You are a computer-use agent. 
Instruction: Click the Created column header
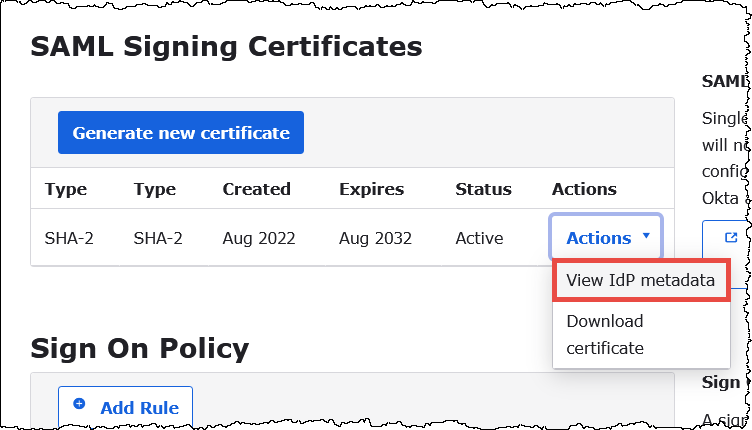256,189
